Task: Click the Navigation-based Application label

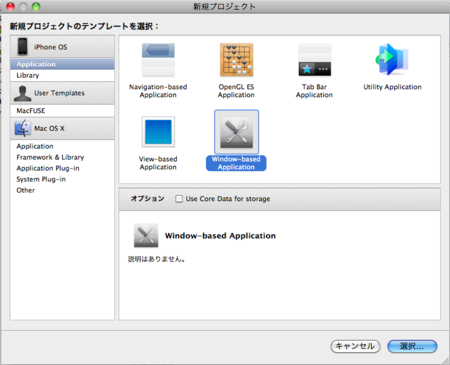Action: point(158,91)
